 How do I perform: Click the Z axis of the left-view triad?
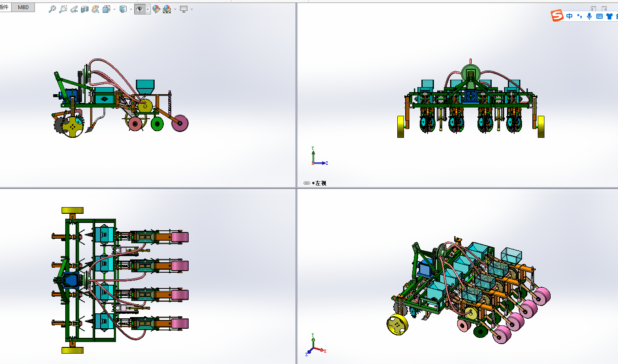pyautogui.click(x=321, y=163)
